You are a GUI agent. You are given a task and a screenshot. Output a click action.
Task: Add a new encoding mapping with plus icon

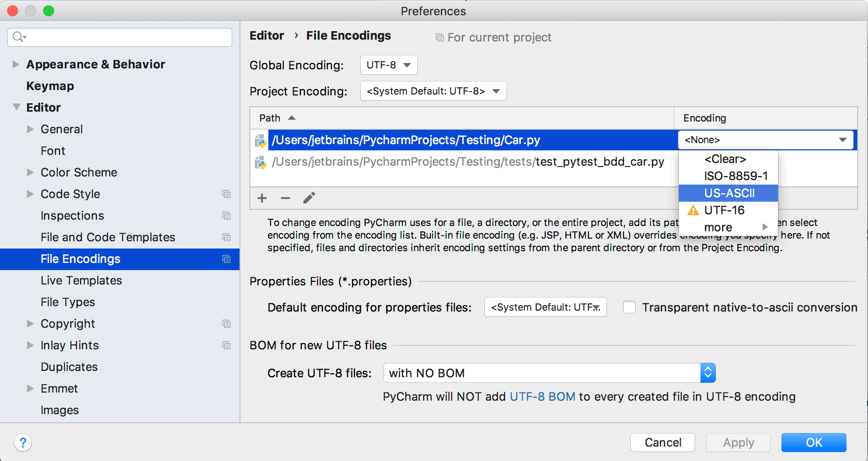point(262,198)
